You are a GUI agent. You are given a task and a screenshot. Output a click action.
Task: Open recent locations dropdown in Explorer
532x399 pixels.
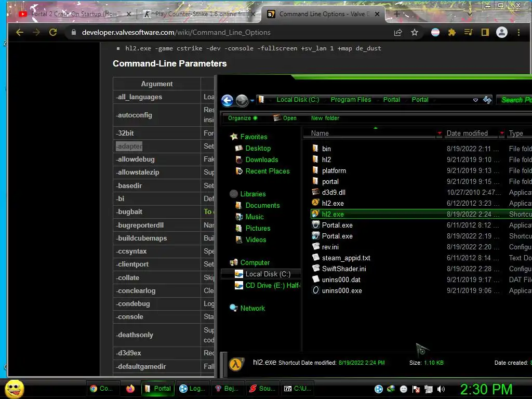pos(252,101)
